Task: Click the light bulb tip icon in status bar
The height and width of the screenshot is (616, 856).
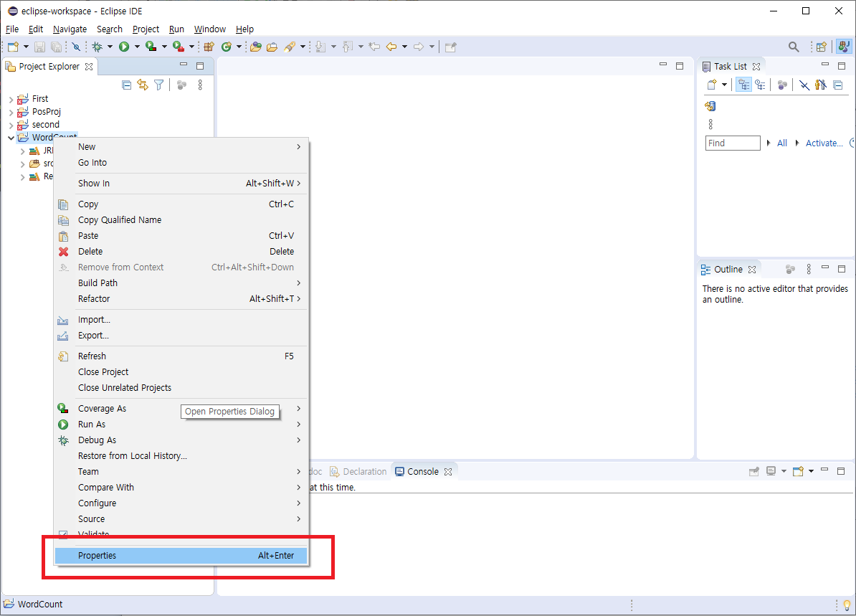Action: coord(847,605)
